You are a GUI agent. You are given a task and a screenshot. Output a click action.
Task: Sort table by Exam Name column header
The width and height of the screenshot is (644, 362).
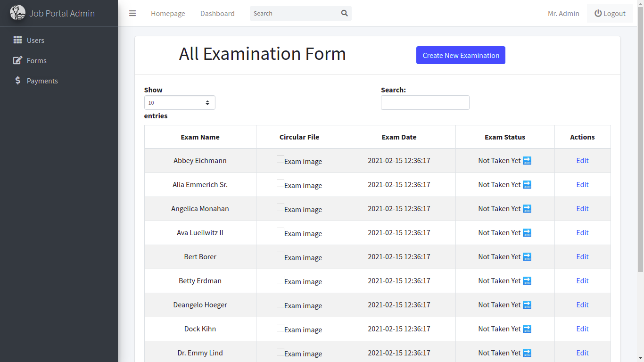200,137
